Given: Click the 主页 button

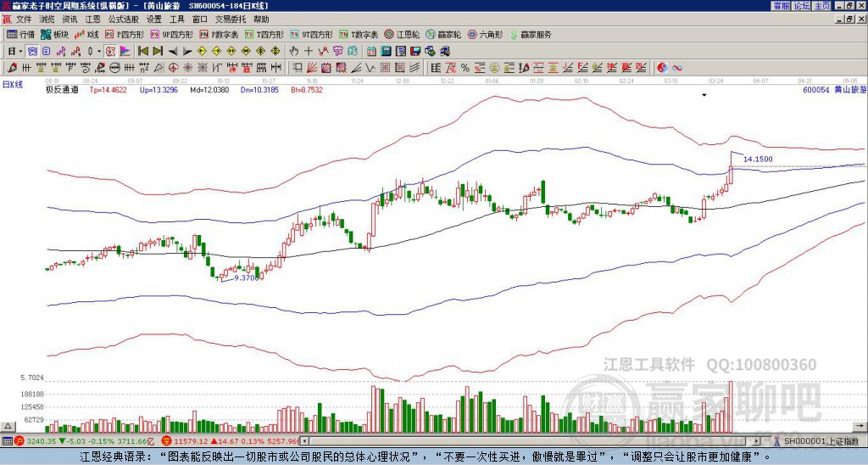Looking at the screenshot, I should [x=822, y=6].
